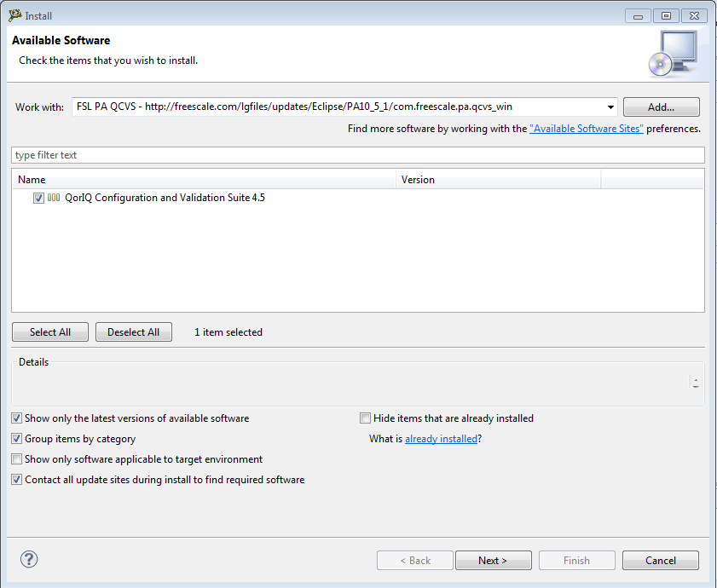Enable Hide items that are already installed
The width and height of the screenshot is (717, 588).
pos(365,418)
